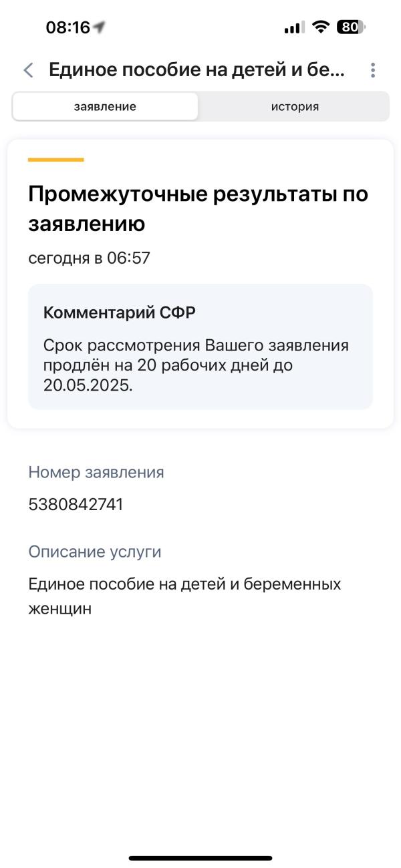401x868 pixels.
Task: Switch to the история tab
Action: [x=295, y=106]
